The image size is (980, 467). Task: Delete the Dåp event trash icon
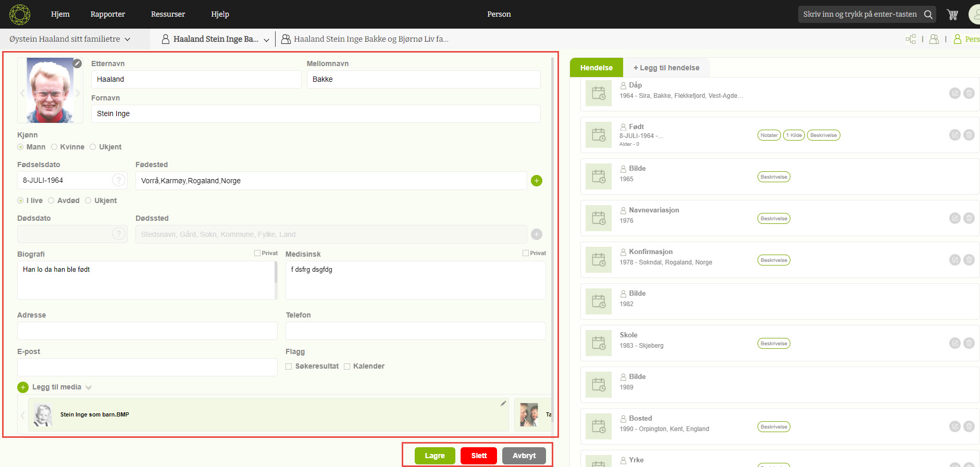coord(969,93)
